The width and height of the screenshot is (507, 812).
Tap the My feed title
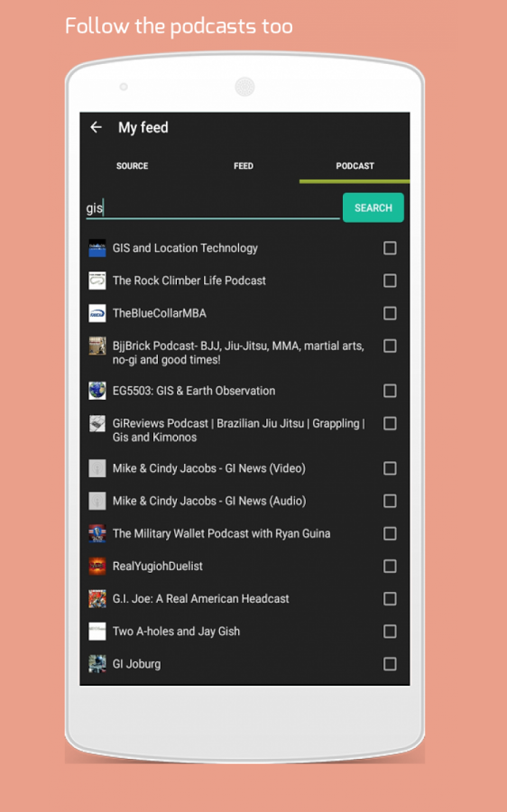[143, 127]
